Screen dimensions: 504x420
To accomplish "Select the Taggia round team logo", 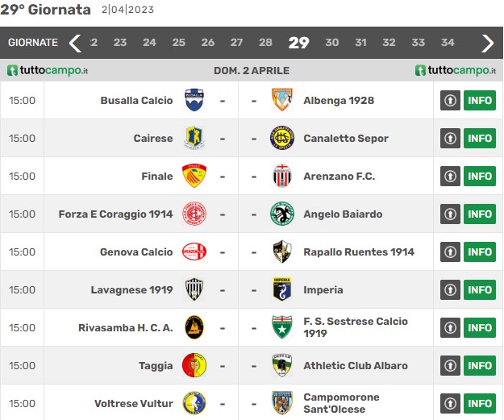I will pyautogui.click(x=194, y=365).
